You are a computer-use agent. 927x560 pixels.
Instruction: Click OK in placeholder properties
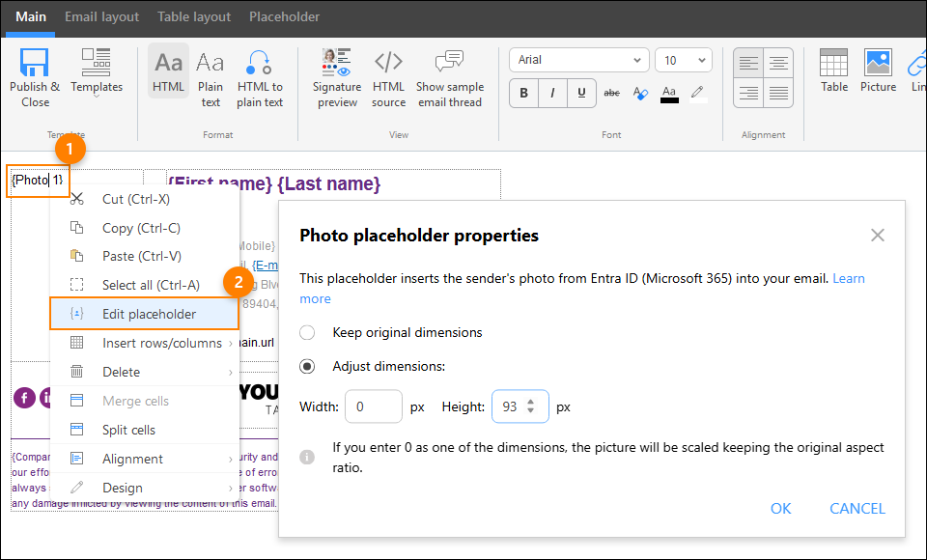click(x=780, y=509)
